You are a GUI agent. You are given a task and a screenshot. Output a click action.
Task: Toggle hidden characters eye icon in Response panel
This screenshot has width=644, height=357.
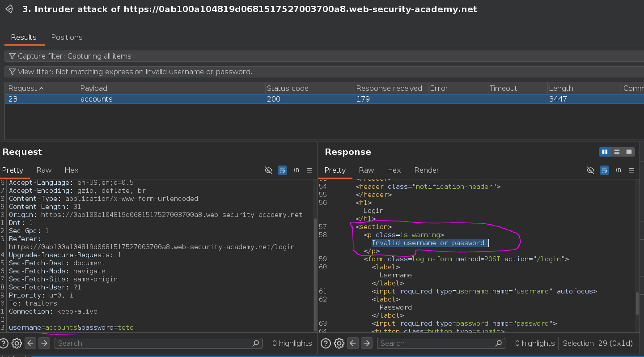(x=590, y=170)
